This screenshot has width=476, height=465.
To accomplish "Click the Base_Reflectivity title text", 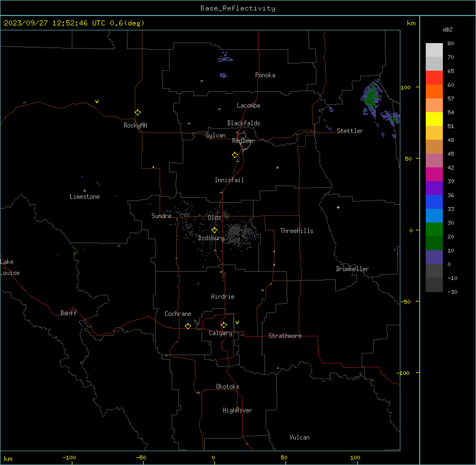I will 237,8.
